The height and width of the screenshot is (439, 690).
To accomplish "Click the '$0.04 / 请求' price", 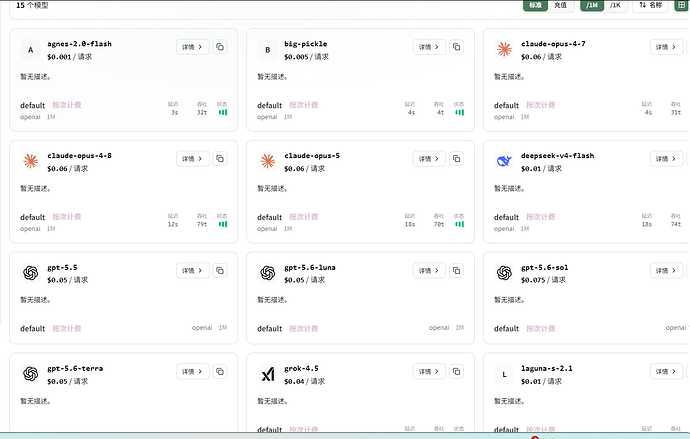I will point(305,381).
